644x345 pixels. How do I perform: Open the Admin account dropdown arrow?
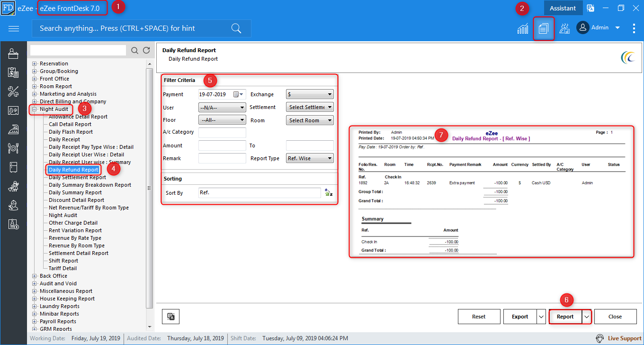click(x=617, y=28)
